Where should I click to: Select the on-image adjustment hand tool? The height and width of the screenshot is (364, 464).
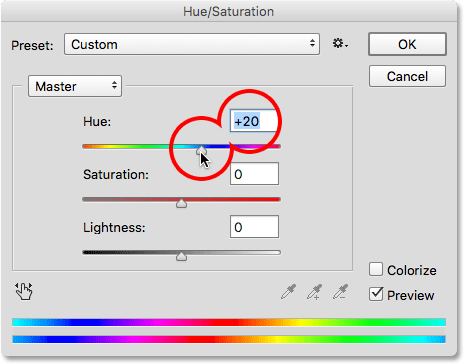(24, 291)
